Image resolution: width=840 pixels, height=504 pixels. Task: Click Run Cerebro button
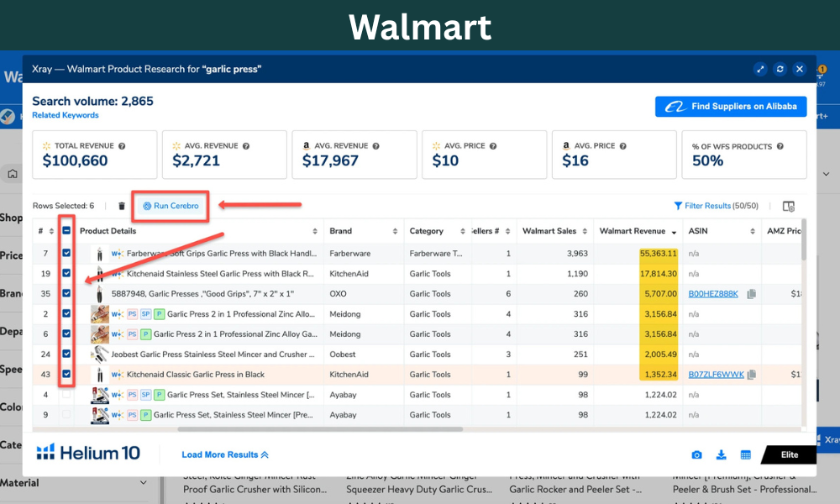coord(171,206)
